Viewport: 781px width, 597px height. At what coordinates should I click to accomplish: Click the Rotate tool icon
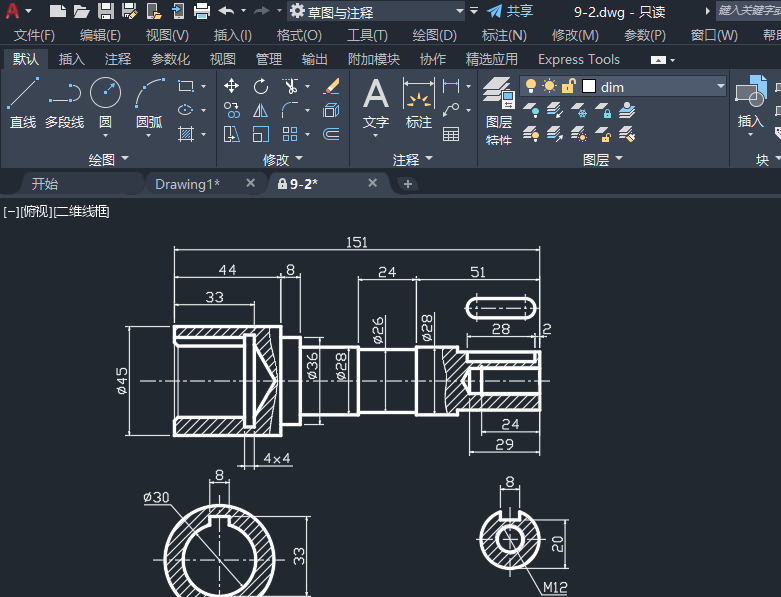(261, 86)
